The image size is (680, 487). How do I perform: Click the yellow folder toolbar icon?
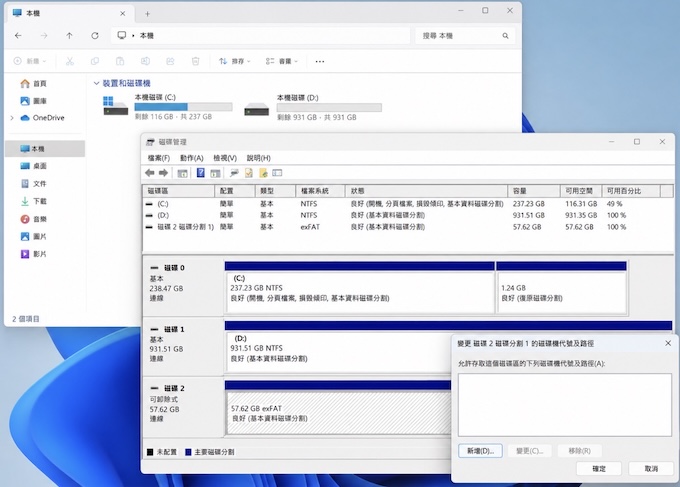pyautogui.click(x=263, y=173)
